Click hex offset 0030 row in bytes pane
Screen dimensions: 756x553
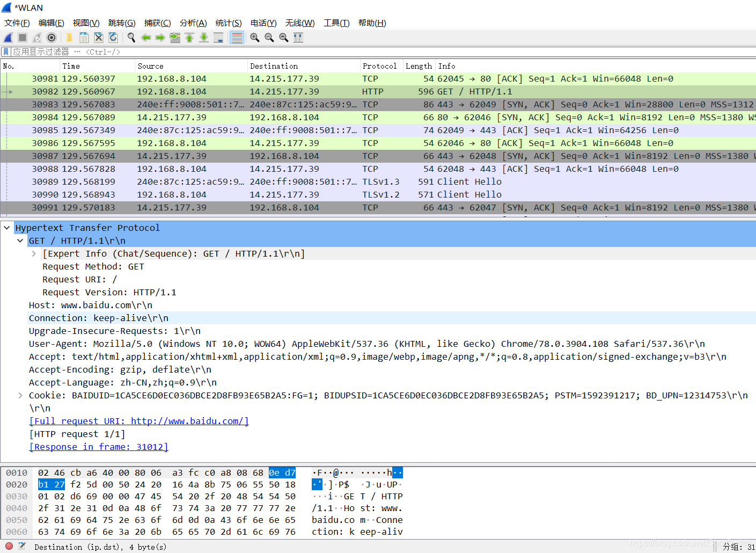(x=17, y=496)
